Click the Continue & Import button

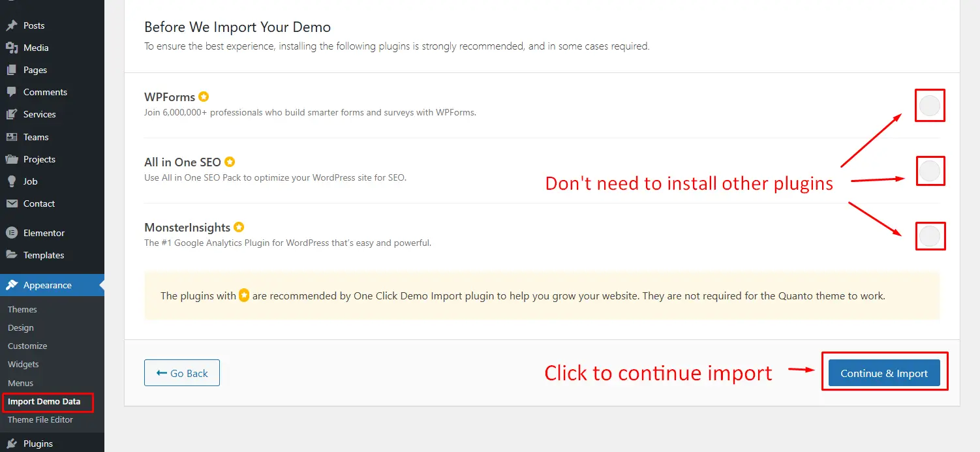point(884,373)
